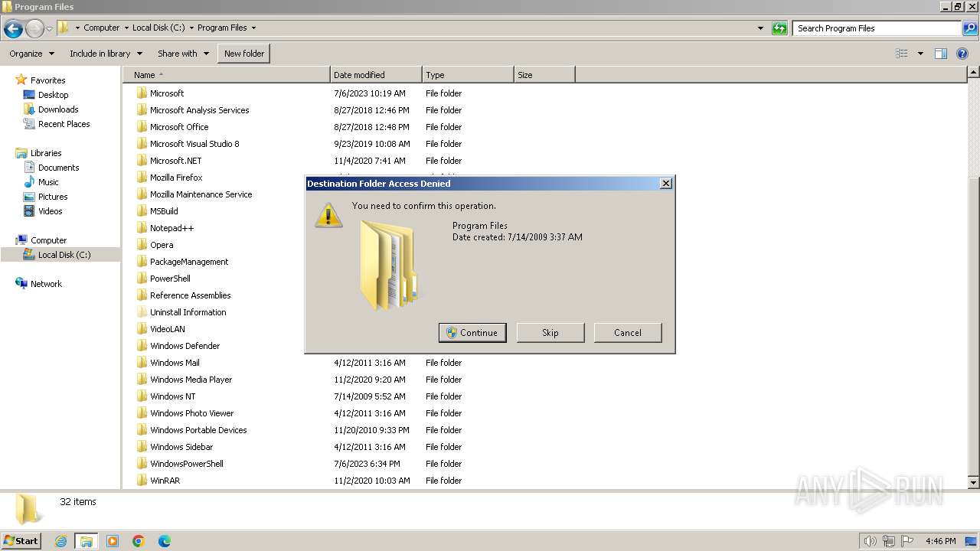The height and width of the screenshot is (551, 980).
Task: Sort by the Name column header
Action: click(x=227, y=75)
